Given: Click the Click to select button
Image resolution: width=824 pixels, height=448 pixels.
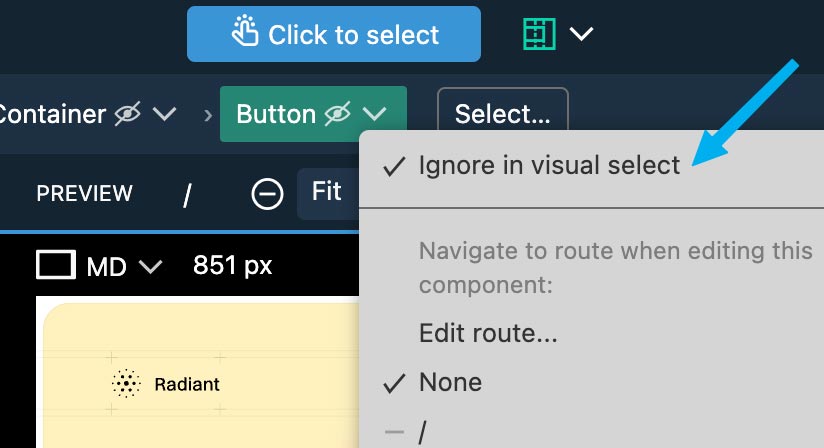Looking at the screenshot, I should click(x=334, y=34).
